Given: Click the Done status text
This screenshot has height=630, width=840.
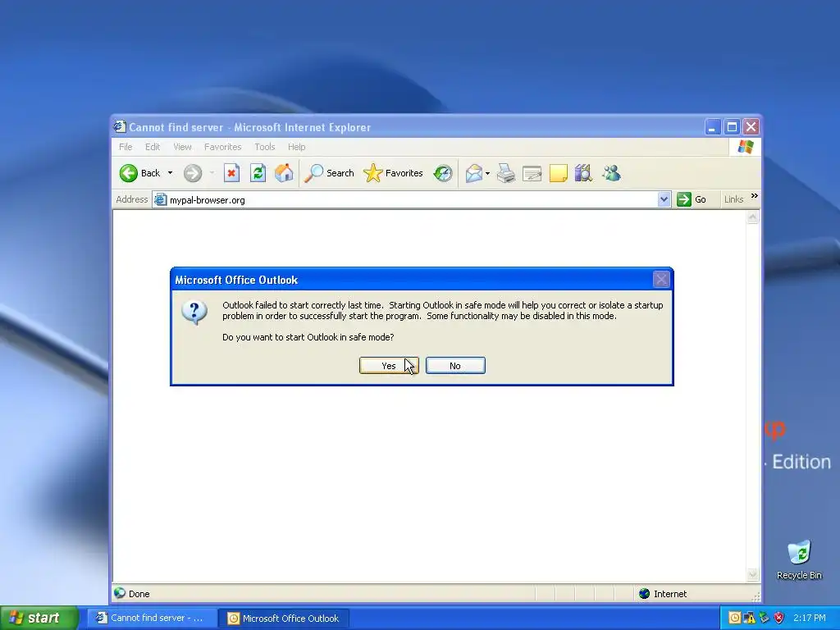Looking at the screenshot, I should [x=139, y=594].
